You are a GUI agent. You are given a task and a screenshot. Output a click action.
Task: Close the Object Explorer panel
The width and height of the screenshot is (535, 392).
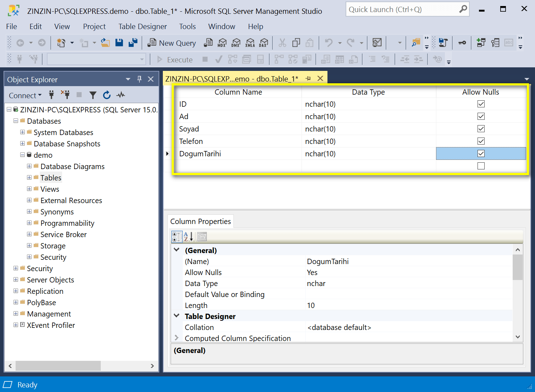[151, 79]
